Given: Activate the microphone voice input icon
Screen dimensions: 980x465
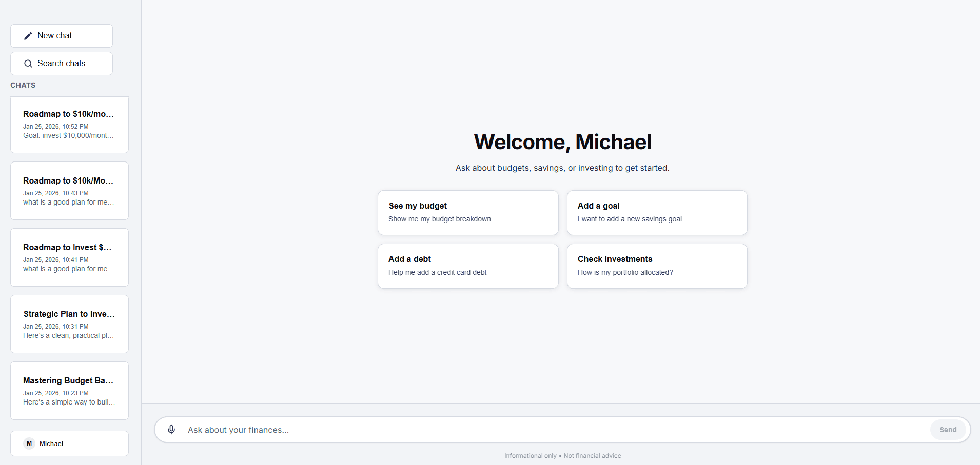Looking at the screenshot, I should coord(171,430).
